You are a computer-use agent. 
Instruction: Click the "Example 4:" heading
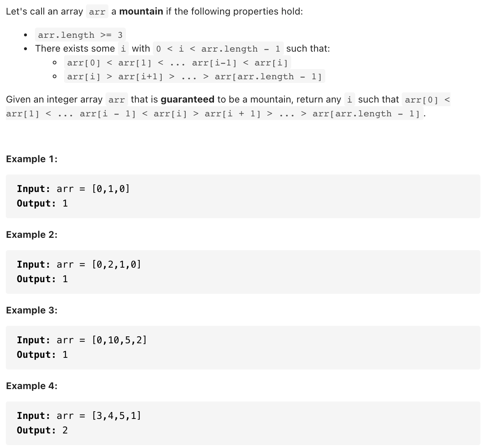pos(32,386)
